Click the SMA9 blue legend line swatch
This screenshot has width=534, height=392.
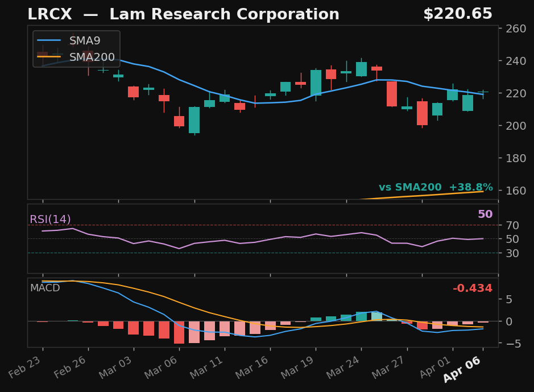click(x=49, y=40)
